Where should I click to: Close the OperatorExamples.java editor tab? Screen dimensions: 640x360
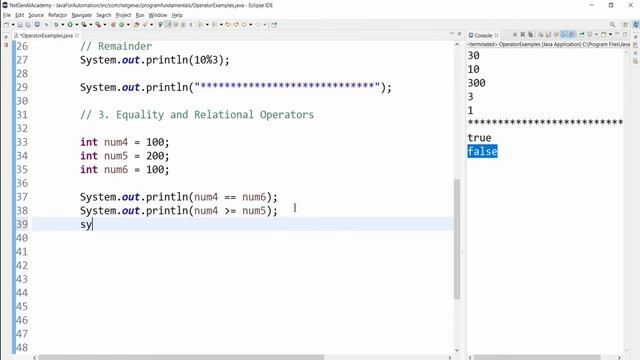(x=77, y=36)
